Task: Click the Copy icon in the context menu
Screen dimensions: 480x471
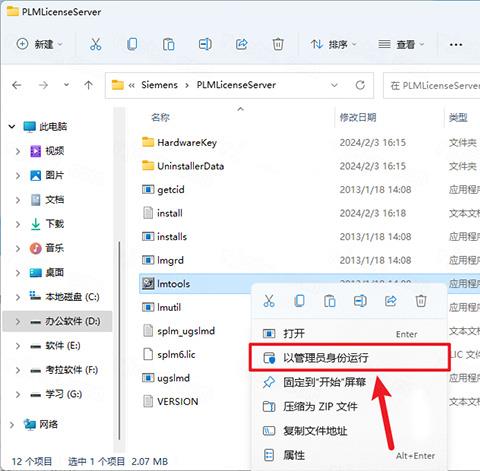Action: pyautogui.click(x=299, y=301)
